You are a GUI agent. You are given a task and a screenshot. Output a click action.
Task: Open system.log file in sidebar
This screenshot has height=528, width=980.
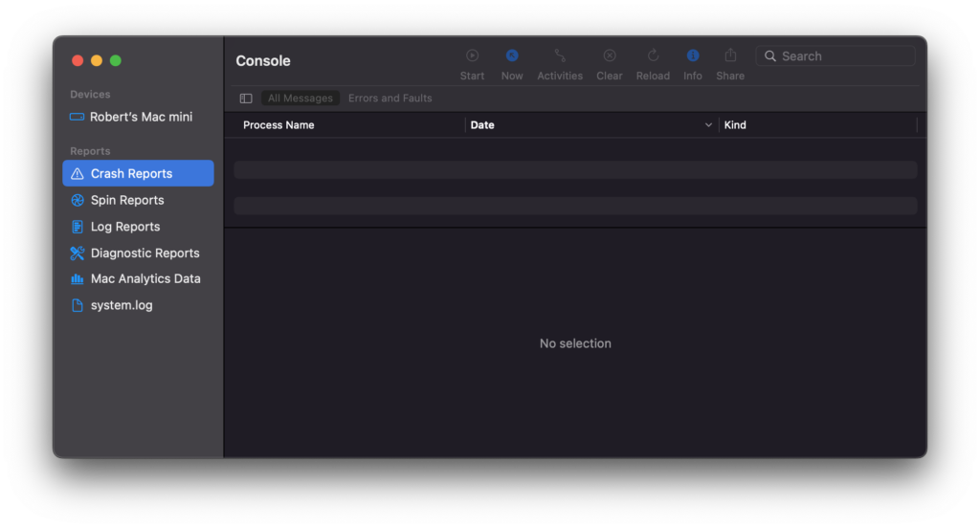click(x=122, y=306)
